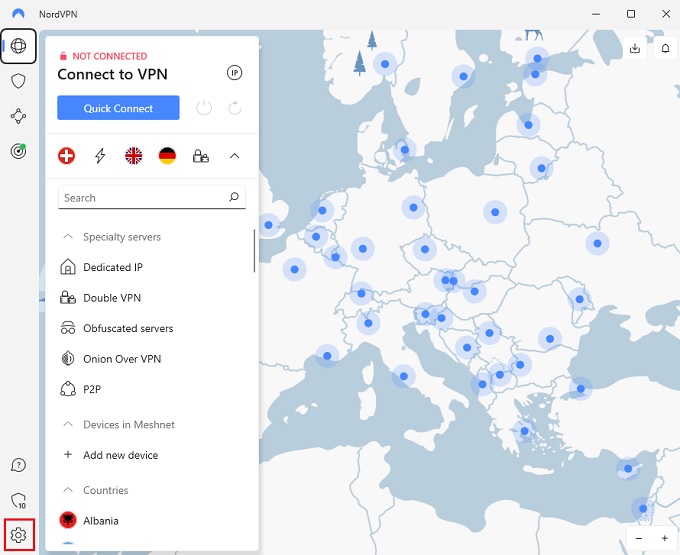
Task: Click the server list scrollbar
Action: point(254,251)
